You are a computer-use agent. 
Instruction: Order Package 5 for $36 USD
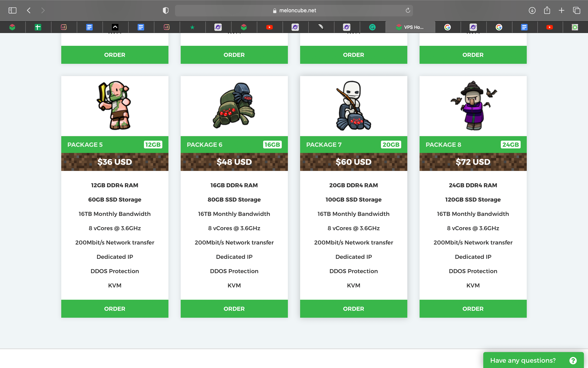[x=115, y=309]
